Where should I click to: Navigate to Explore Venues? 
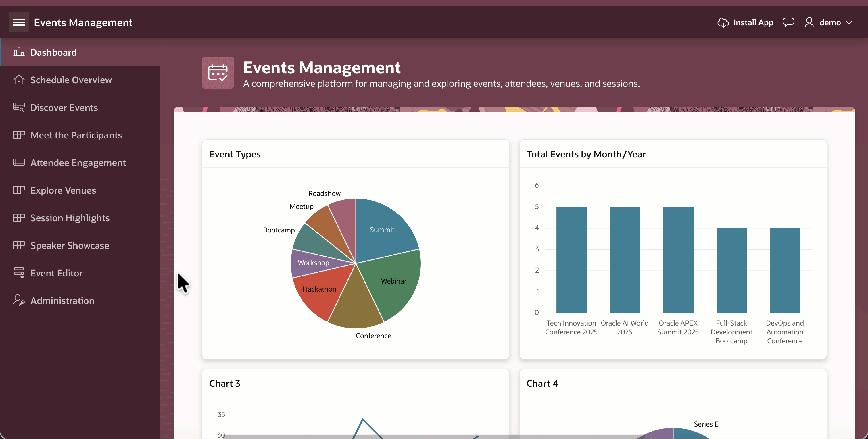click(x=63, y=190)
